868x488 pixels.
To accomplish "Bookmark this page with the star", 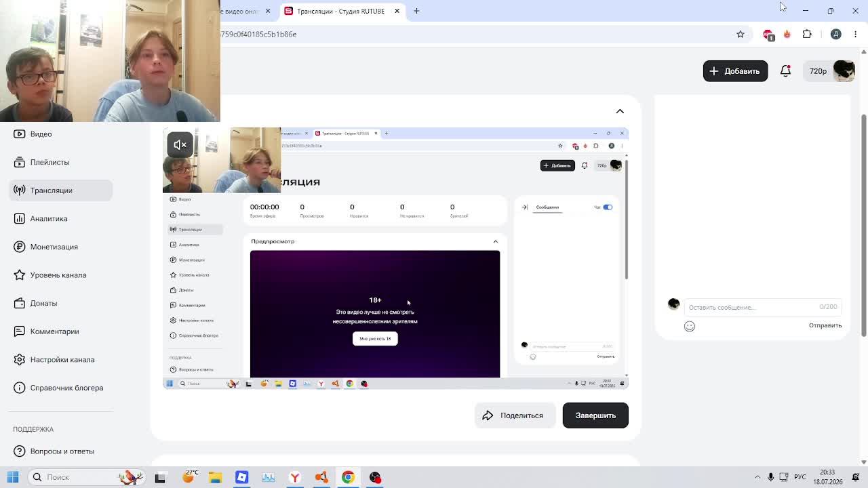I will point(741,34).
